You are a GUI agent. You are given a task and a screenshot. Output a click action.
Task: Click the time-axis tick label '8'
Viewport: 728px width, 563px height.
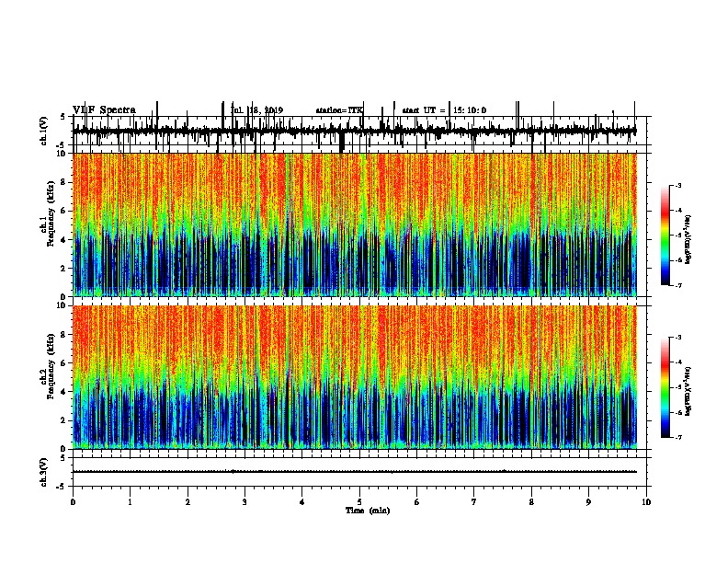(x=531, y=502)
